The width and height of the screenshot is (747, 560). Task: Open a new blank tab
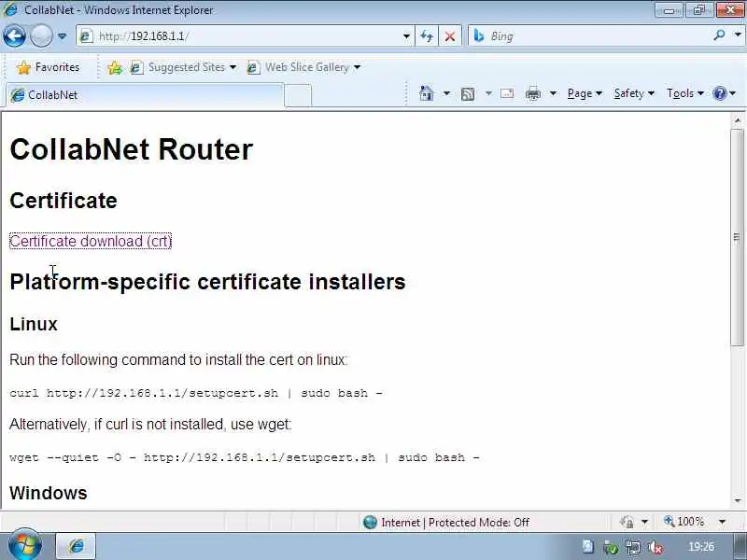(x=298, y=96)
